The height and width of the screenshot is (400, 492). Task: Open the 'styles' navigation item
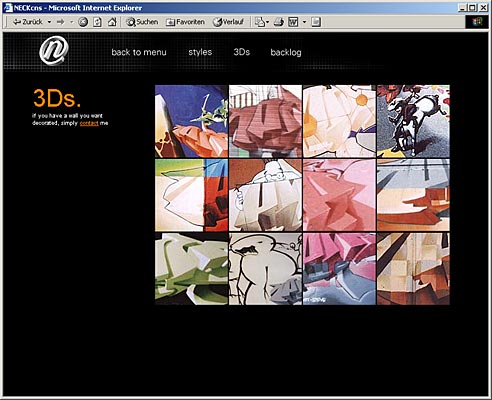point(200,52)
